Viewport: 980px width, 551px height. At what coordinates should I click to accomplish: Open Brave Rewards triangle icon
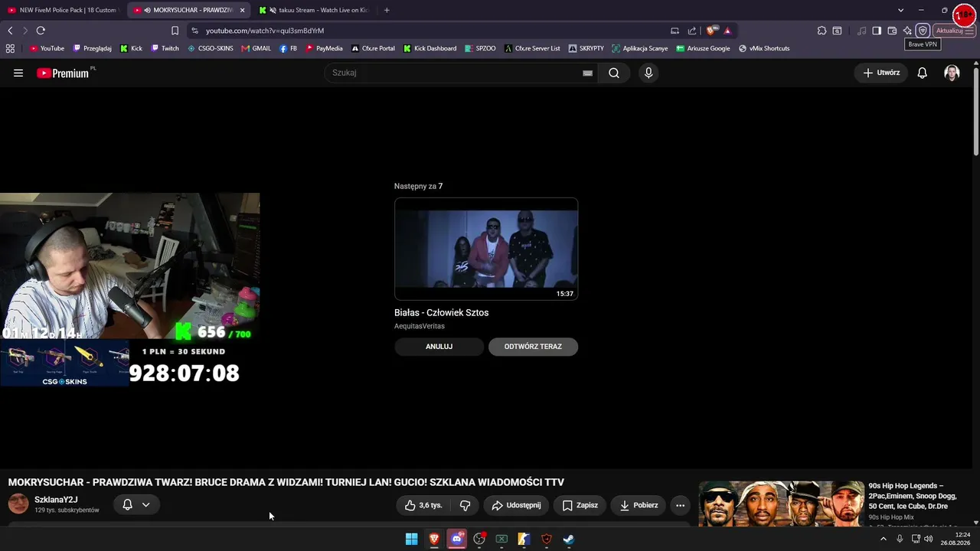pyautogui.click(x=727, y=31)
